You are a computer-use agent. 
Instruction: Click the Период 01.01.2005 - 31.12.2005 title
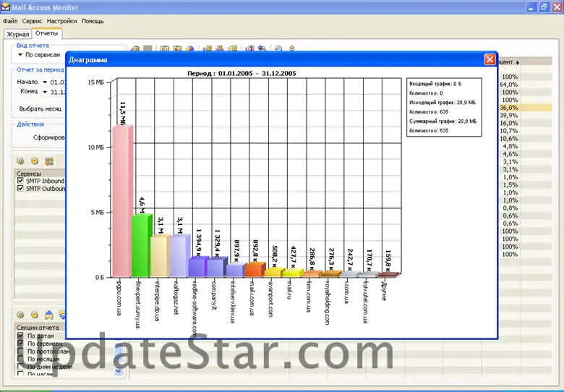pos(242,73)
